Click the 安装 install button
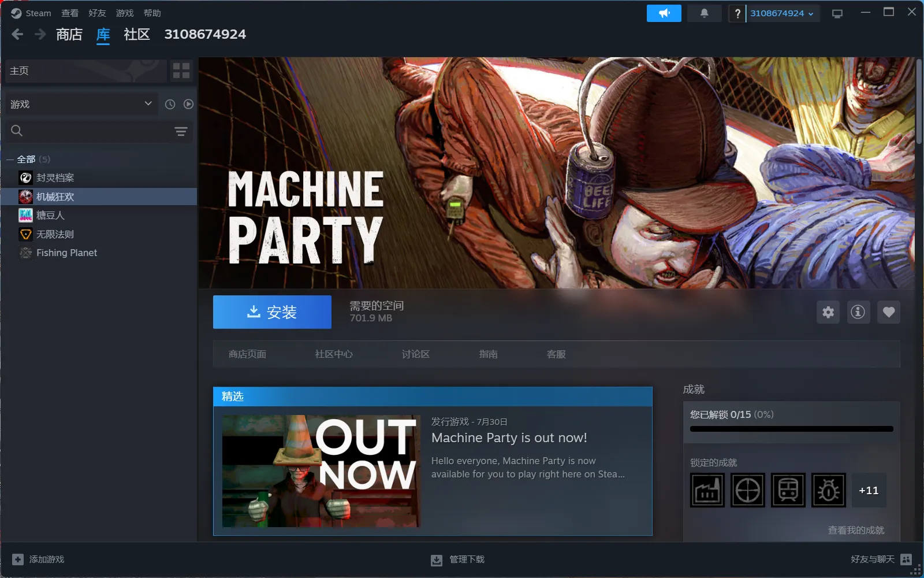The width and height of the screenshot is (924, 578). 272,312
